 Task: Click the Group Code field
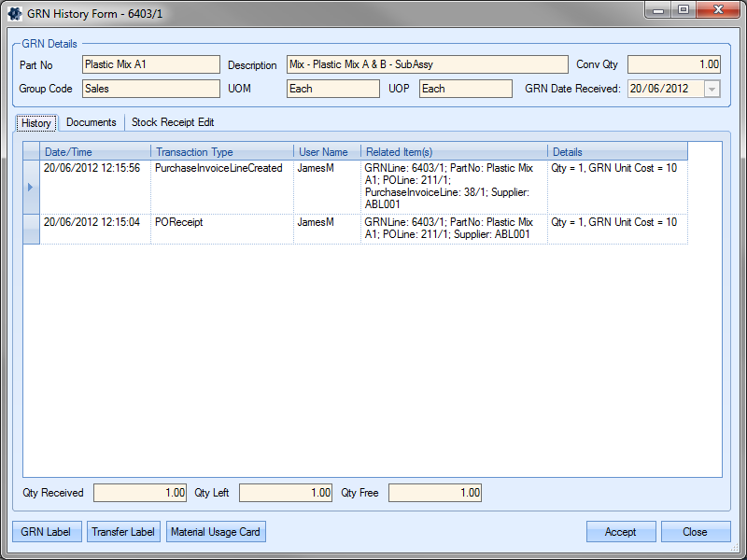click(151, 89)
